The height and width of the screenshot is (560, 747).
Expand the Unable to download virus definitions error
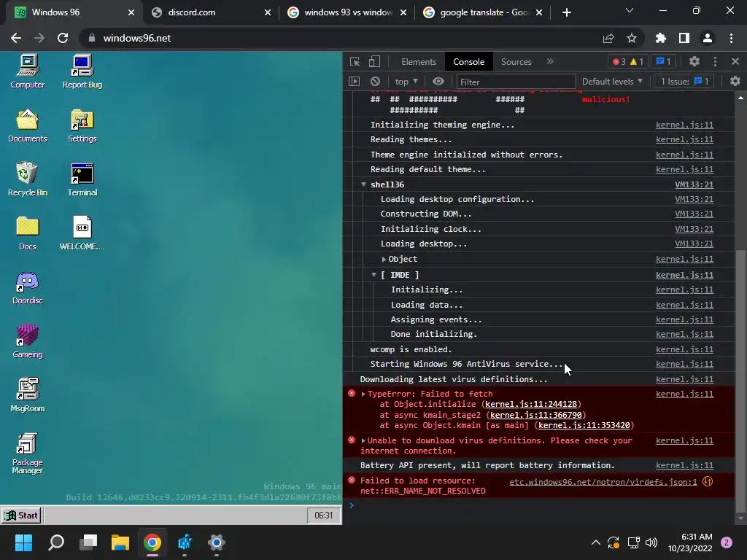point(363,440)
